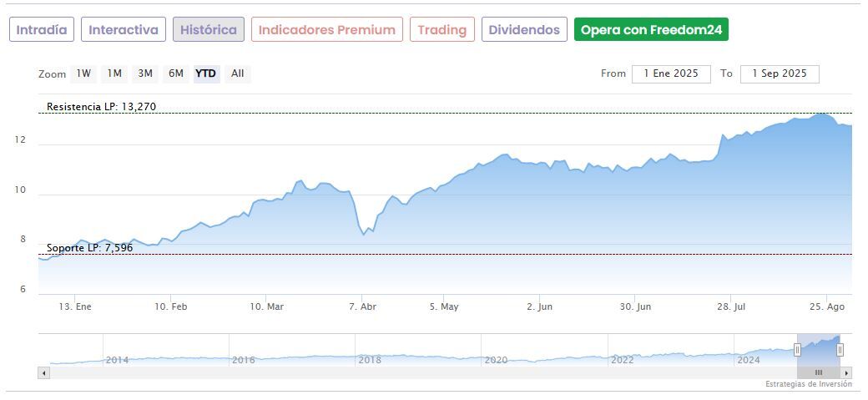
Task: Show All historical data
Action: (238, 73)
